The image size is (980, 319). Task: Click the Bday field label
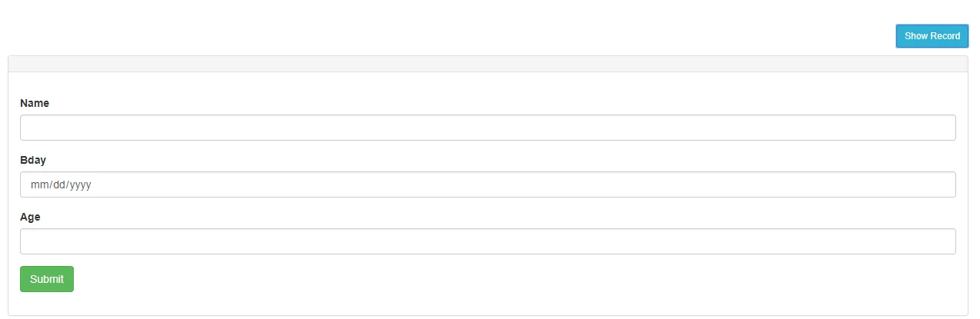click(33, 160)
